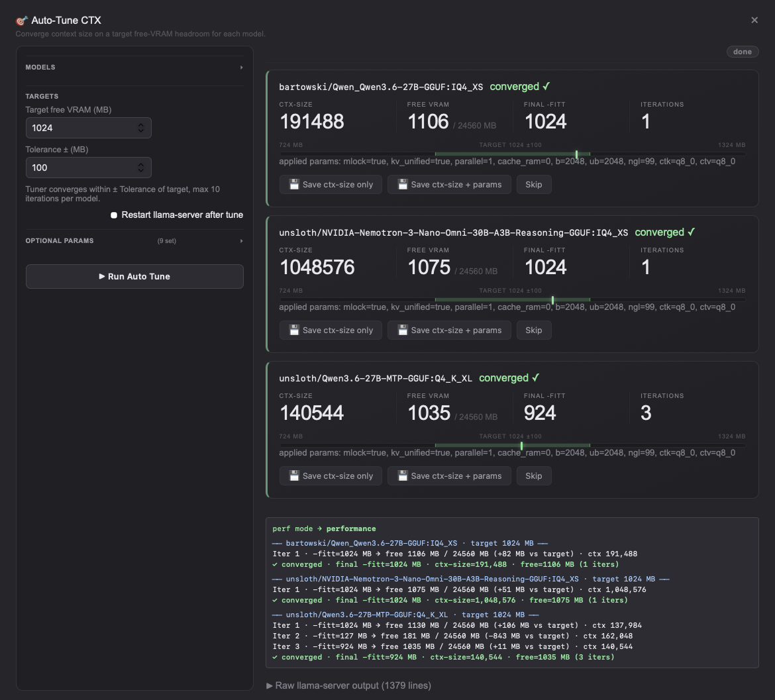Click free VRAM value 1106

pyautogui.click(x=428, y=122)
